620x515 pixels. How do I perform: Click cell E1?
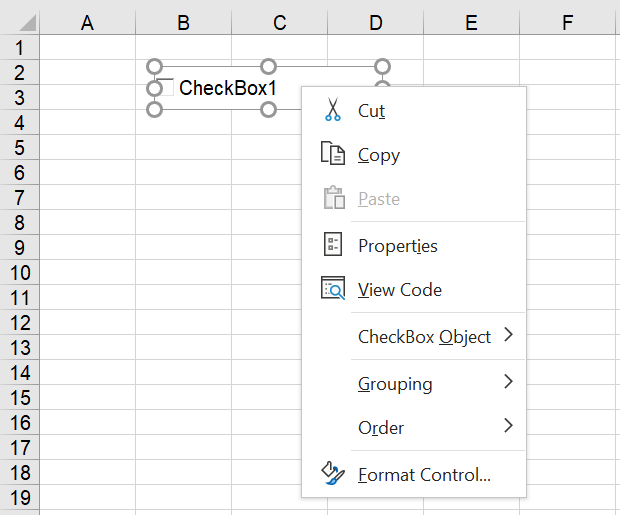tap(471, 47)
